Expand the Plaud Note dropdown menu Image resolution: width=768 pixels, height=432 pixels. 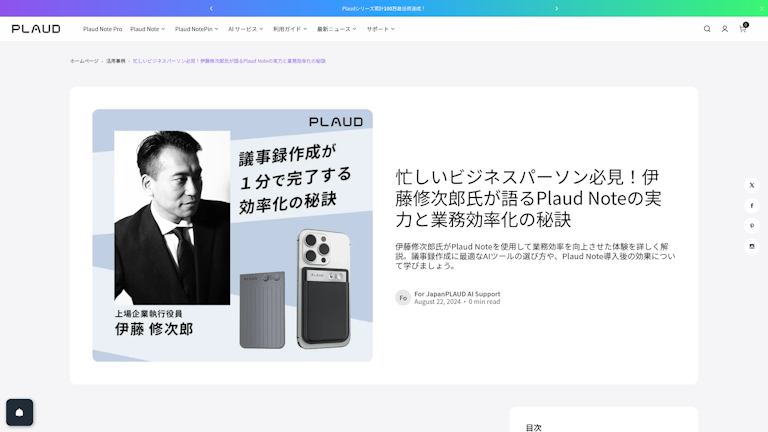[x=147, y=29]
